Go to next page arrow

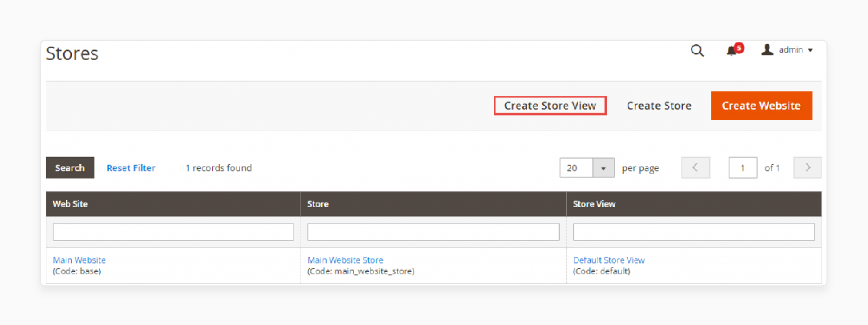pyautogui.click(x=807, y=167)
